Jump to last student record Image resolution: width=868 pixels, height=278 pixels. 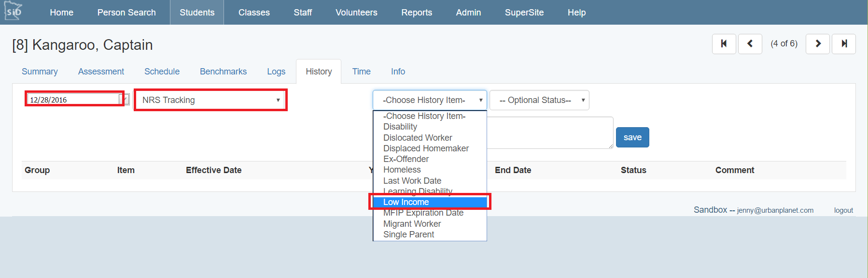(x=843, y=44)
